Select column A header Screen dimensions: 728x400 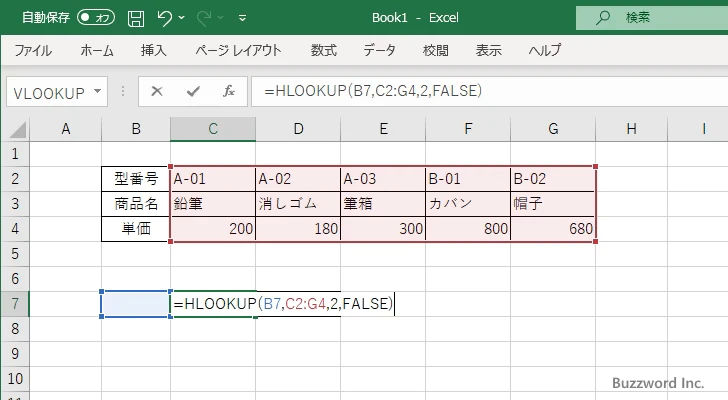click(65, 129)
